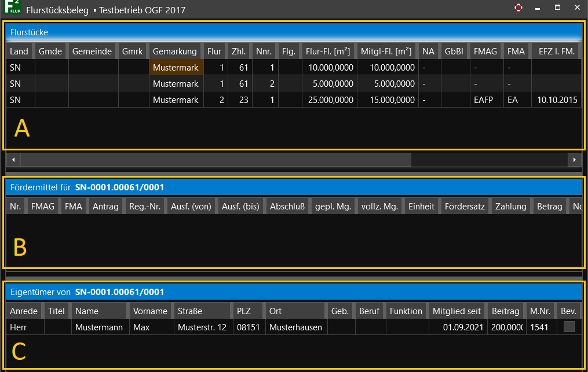Viewport: 588px width, 372px height.
Task: Open the lifebuoy help icon in title bar
Action: tap(518, 8)
